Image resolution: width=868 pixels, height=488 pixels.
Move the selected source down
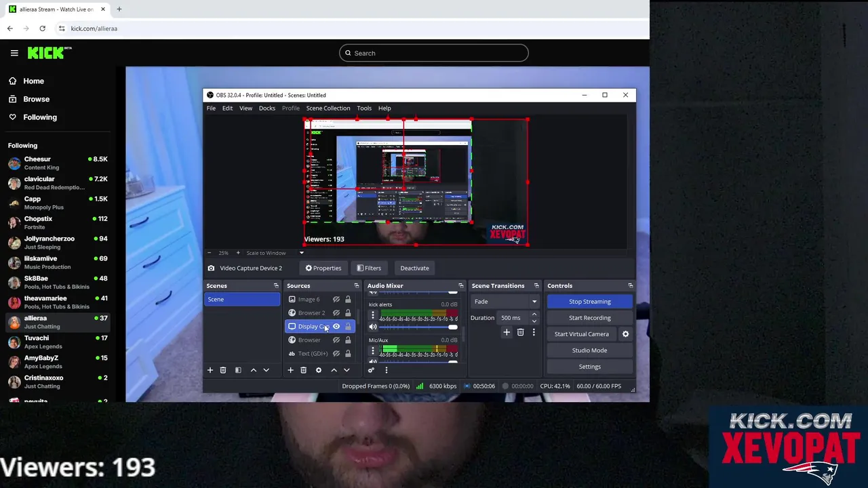pyautogui.click(x=347, y=370)
